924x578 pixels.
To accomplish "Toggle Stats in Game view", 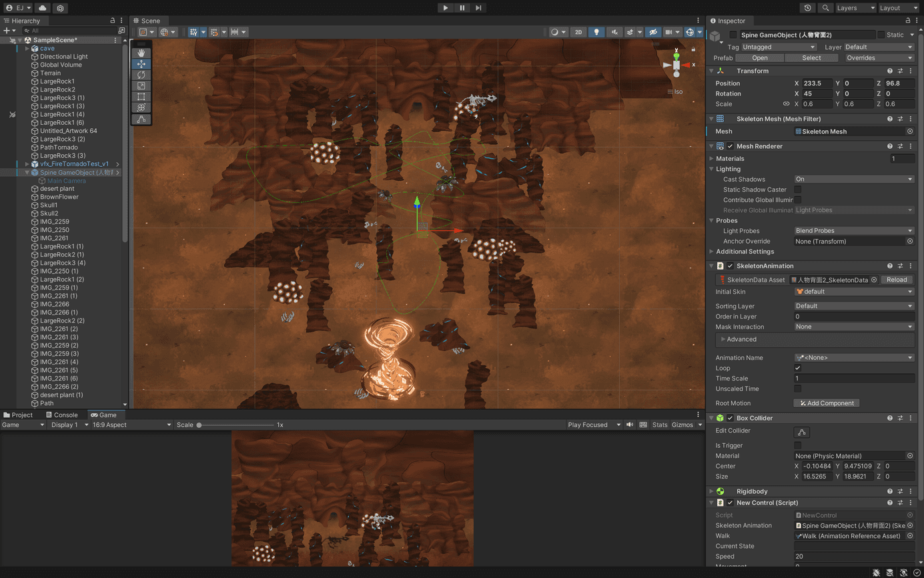I will pyautogui.click(x=660, y=424).
